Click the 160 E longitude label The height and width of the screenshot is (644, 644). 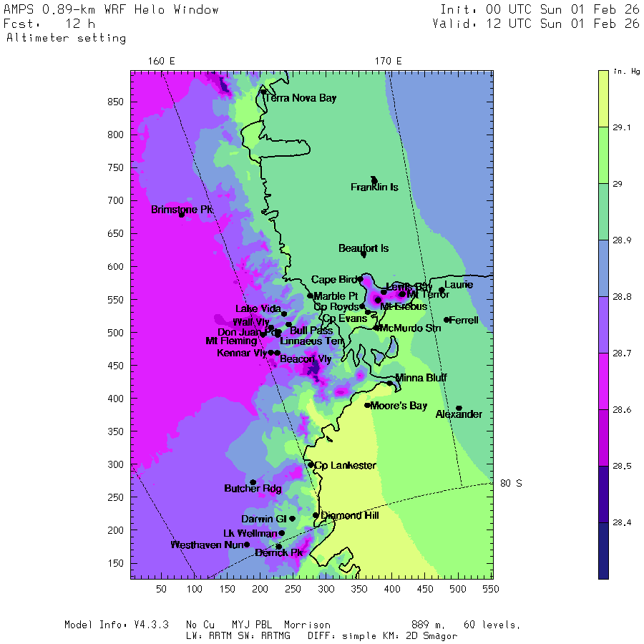[162, 62]
